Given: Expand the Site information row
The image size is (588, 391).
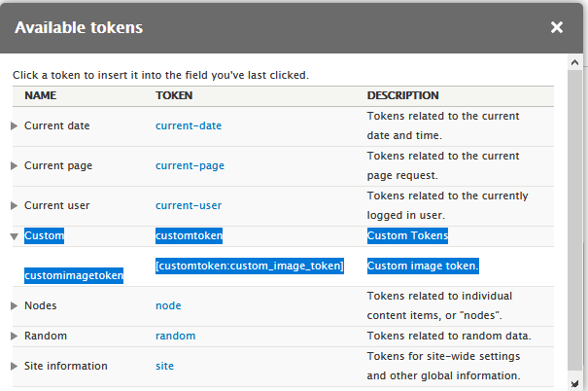Looking at the screenshot, I should click(14, 366).
